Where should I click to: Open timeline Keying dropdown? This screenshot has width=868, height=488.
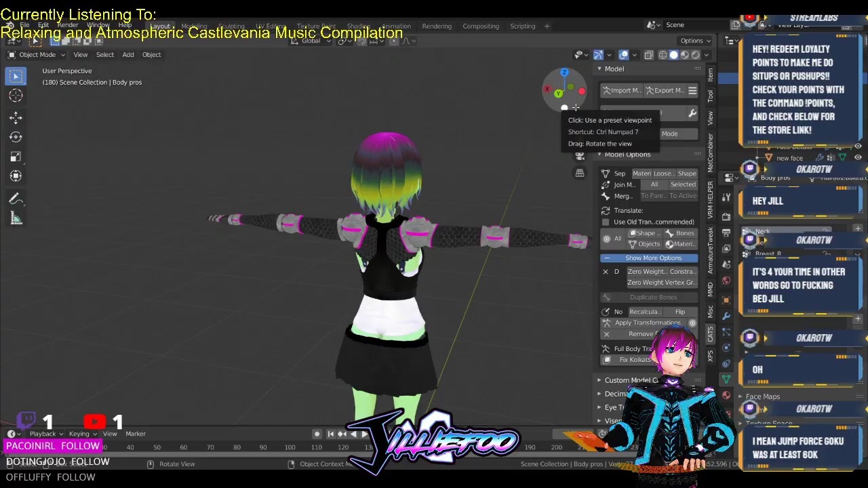click(82, 434)
